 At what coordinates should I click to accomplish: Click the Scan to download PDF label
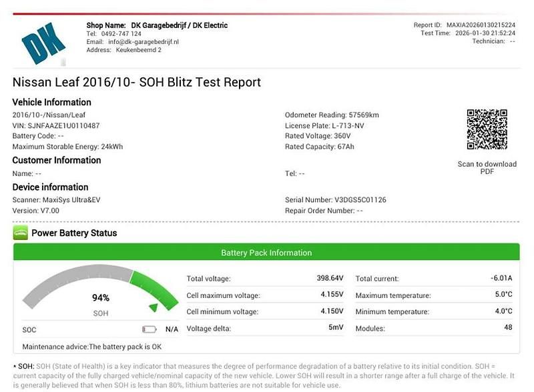point(487,168)
